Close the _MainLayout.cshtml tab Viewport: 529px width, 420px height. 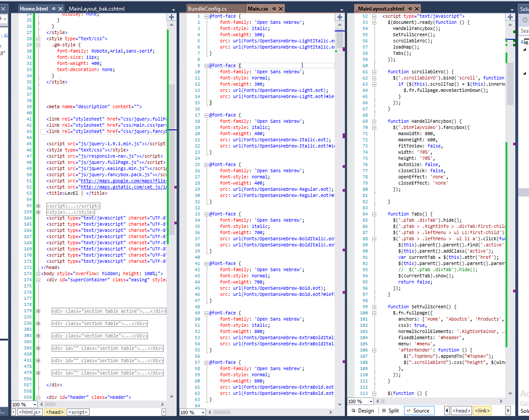pyautogui.click(x=417, y=9)
